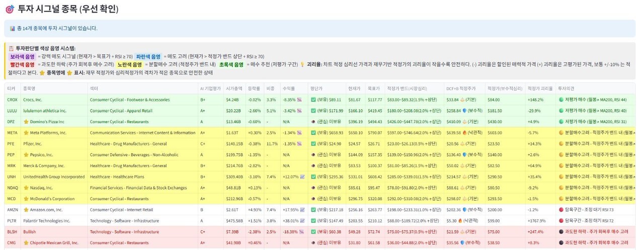Screen dimensions: 644x250
Task: Click the watchlist eye icon in DPZ row
Action: click(x=313, y=122)
